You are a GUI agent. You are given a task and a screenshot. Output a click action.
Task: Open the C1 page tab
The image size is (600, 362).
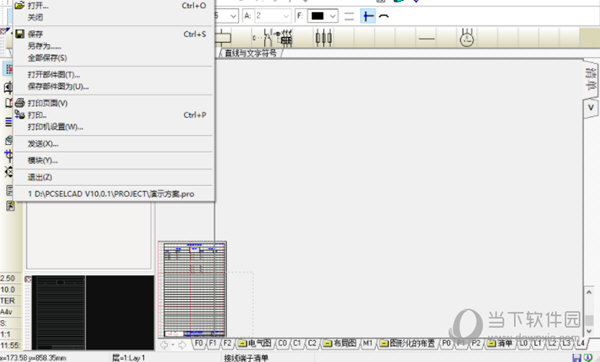297,343
